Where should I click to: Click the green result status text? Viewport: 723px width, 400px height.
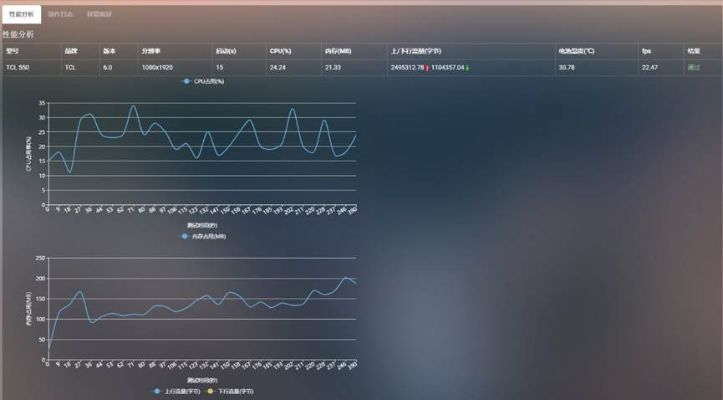pyautogui.click(x=693, y=67)
